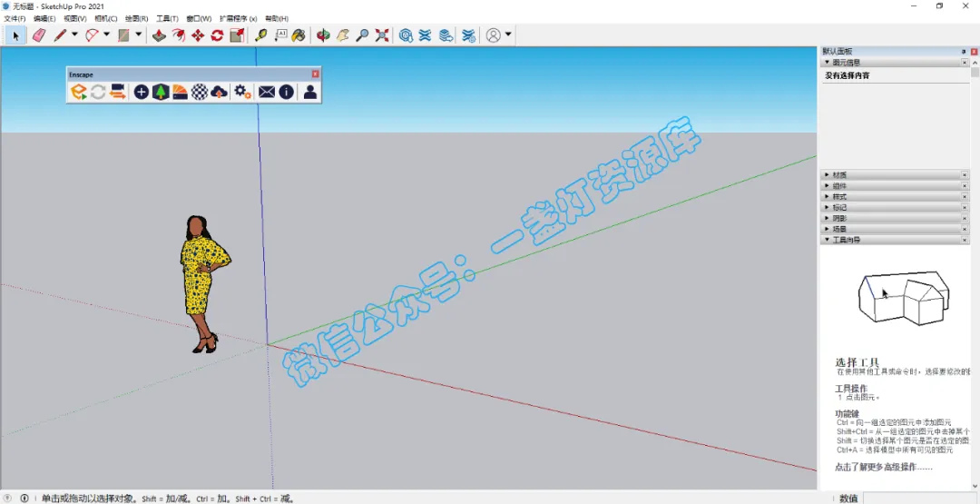Pick the Scale tool

point(237,35)
